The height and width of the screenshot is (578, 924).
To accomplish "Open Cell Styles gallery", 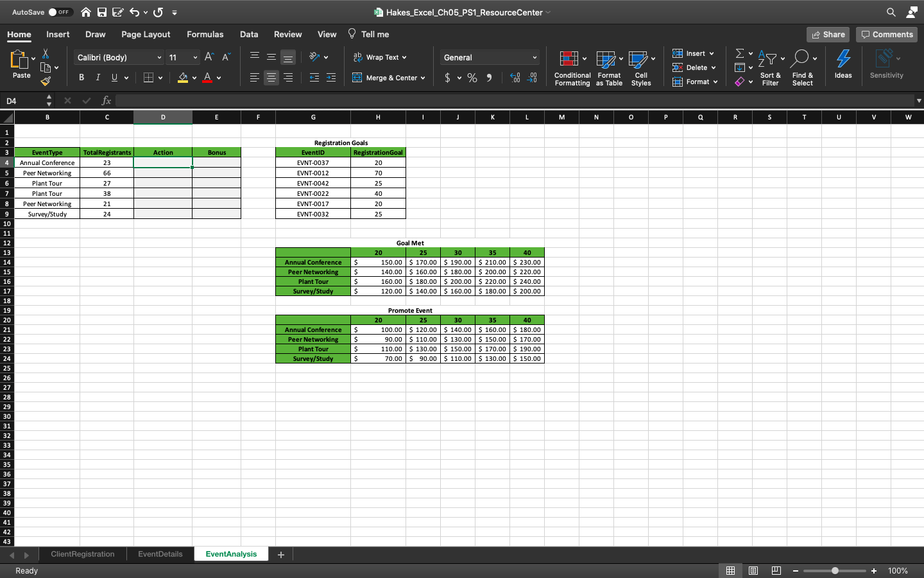I will click(x=641, y=67).
